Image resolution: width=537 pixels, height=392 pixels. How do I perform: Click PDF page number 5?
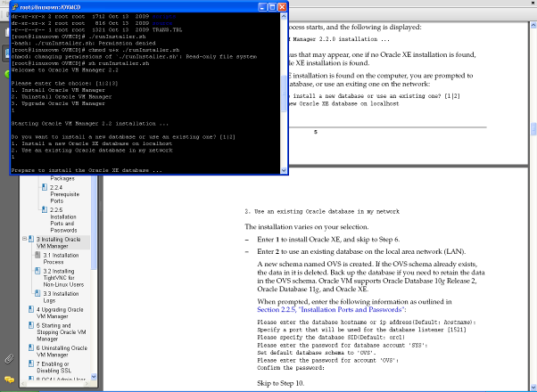316,132
